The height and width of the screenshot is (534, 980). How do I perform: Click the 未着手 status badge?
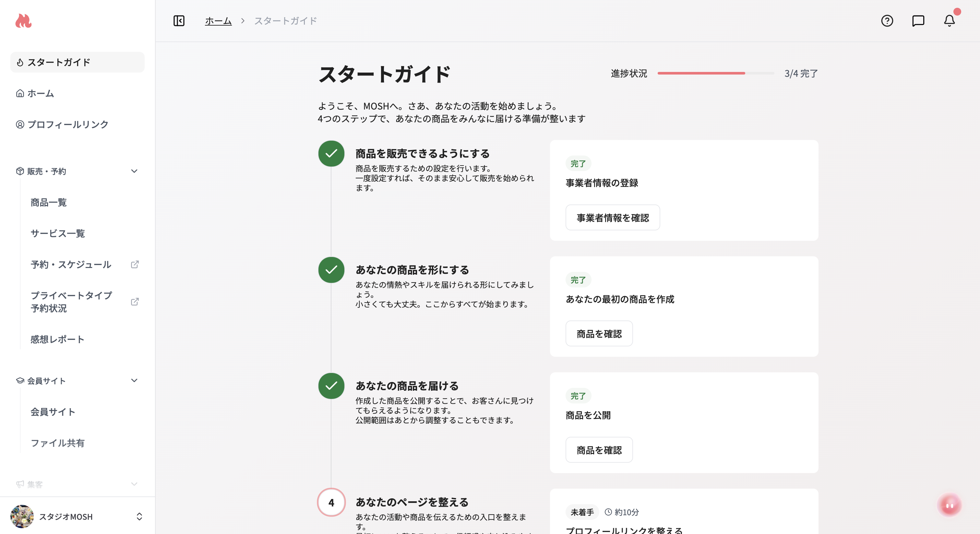582,512
